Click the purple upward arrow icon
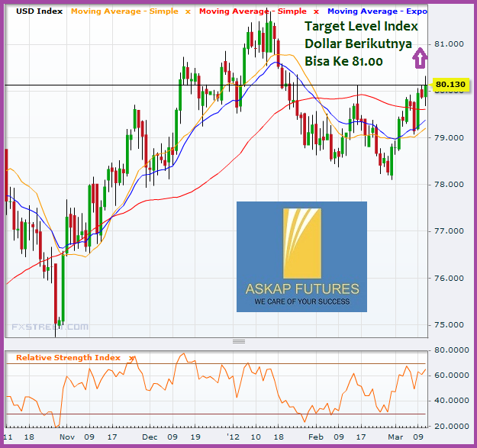 [x=419, y=56]
